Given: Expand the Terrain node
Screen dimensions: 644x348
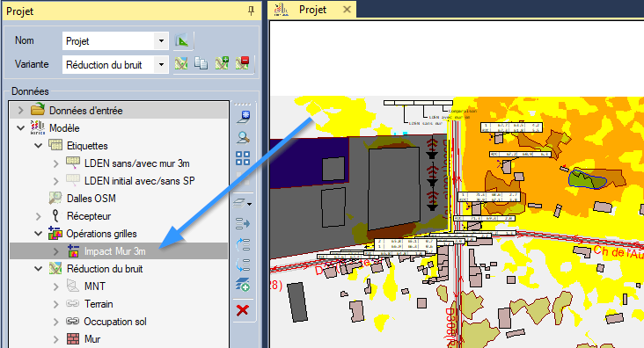Looking at the screenshot, I should pos(55,304).
